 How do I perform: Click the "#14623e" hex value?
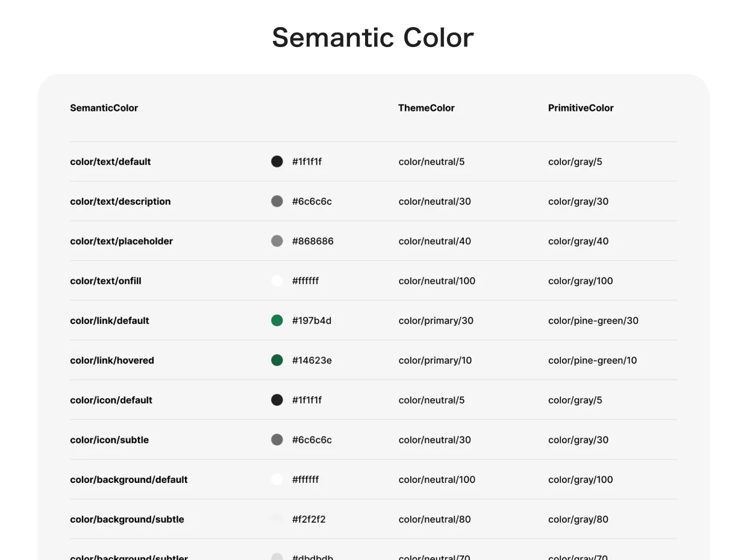coord(312,360)
